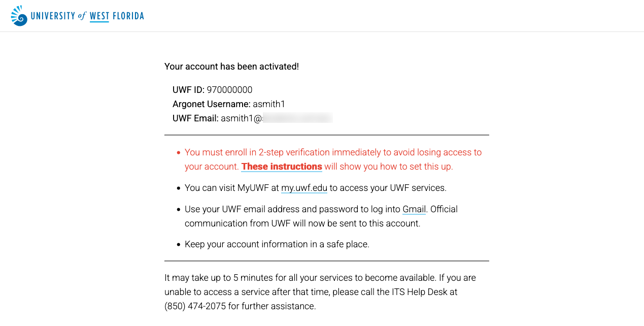
Task: Open the "These instructions" 2-step verification link
Action: tap(282, 167)
